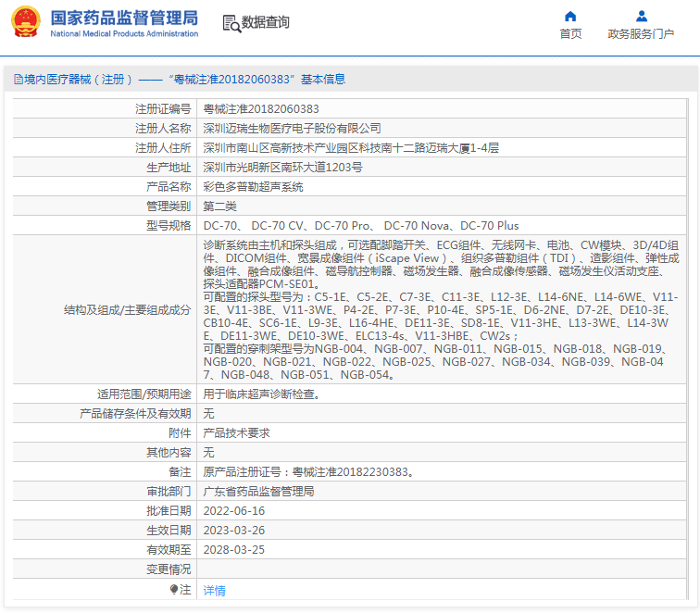Viewport: 700px width, 613px height.
Task: Click registrant name 深圳迈瑞生物医疗电子股份有限公司
Action: [292, 129]
